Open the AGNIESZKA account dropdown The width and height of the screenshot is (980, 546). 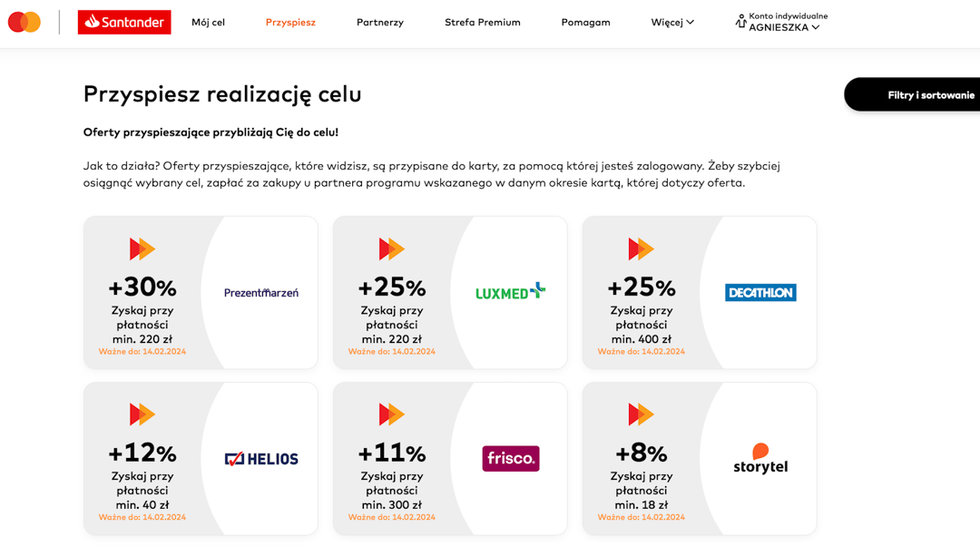[x=782, y=26]
